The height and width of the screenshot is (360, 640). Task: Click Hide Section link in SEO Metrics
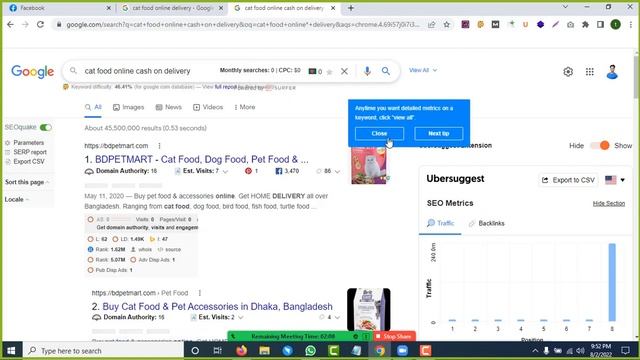pyautogui.click(x=609, y=203)
